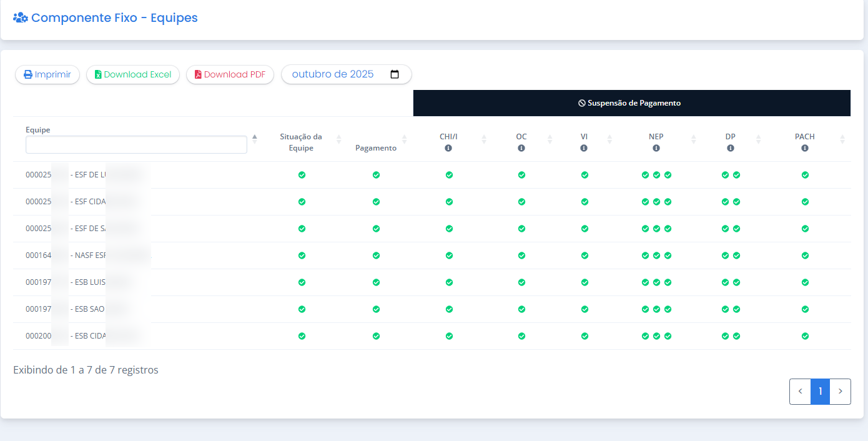The image size is (868, 441).
Task: Click the Situação da Equipe check for the first ESF row
Action: (302, 175)
